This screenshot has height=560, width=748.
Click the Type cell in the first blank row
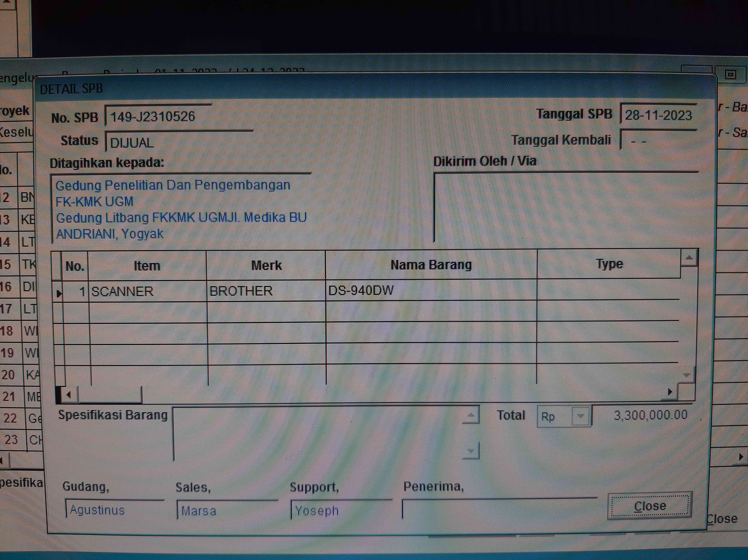608,310
